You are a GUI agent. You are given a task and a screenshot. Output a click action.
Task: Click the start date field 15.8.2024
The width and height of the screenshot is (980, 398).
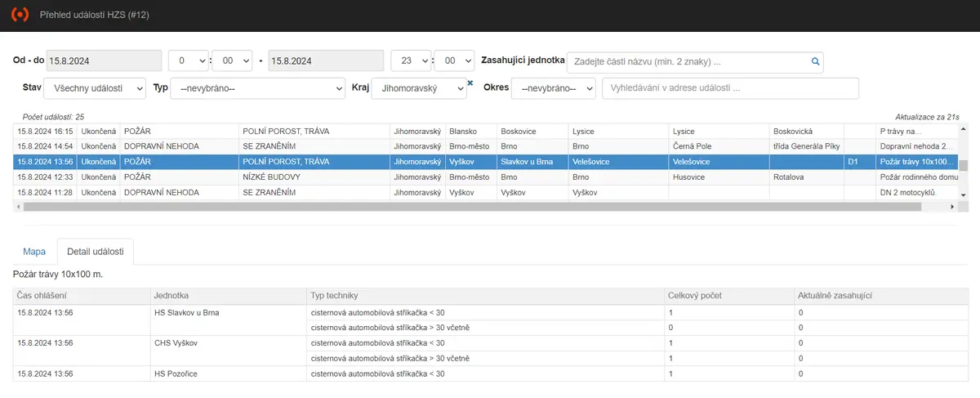pyautogui.click(x=105, y=61)
